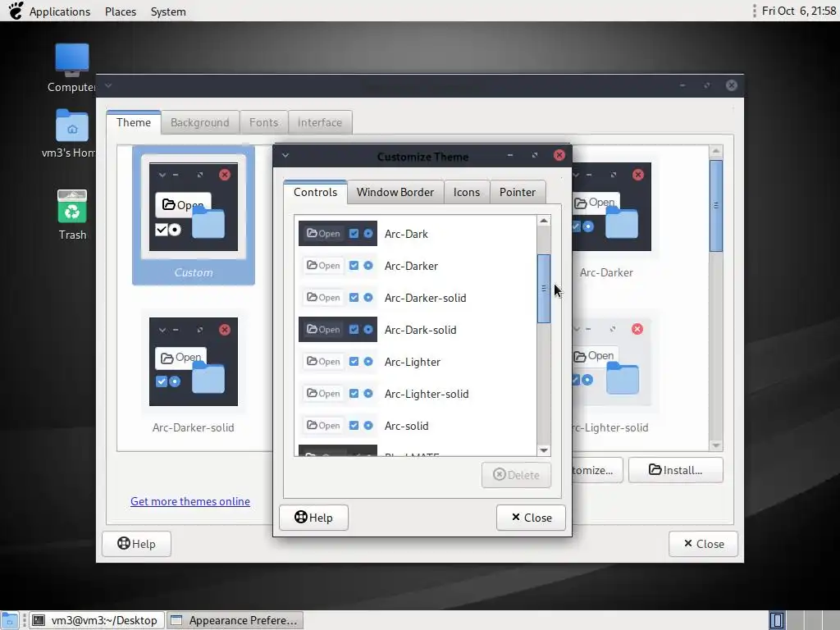Click the controls list scroll-down arrow
Image resolution: width=840 pixels, height=630 pixels.
(544, 450)
